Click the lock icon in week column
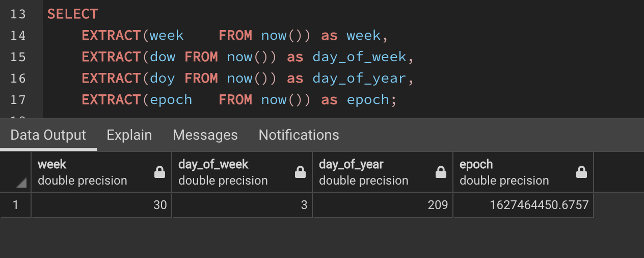644x258 pixels. click(x=159, y=173)
